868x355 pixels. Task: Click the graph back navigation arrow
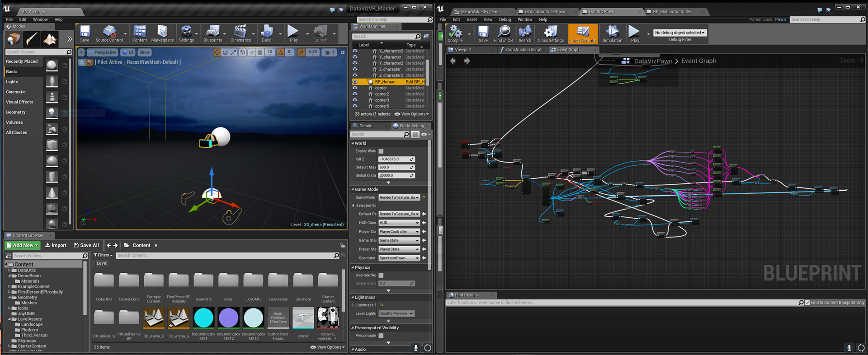pyautogui.click(x=453, y=61)
